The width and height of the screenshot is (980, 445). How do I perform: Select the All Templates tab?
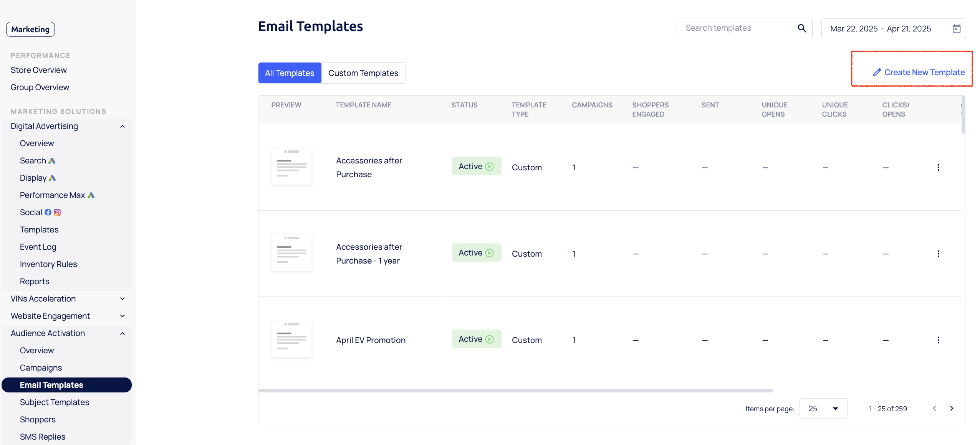(x=290, y=73)
